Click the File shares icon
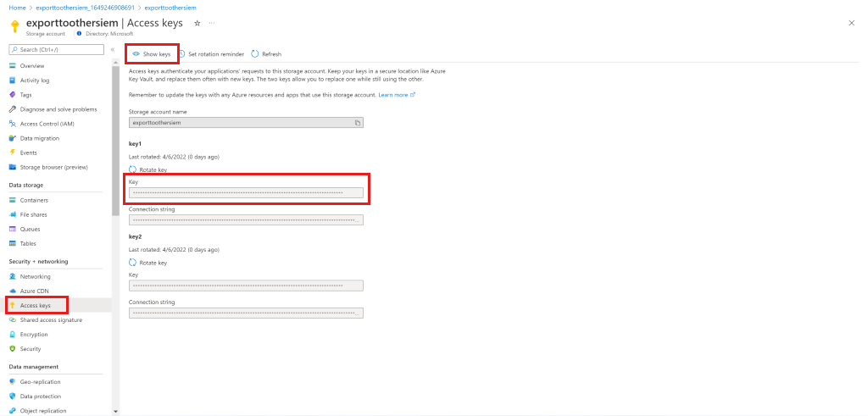Viewport: 868px width, 416px height. 12,214
